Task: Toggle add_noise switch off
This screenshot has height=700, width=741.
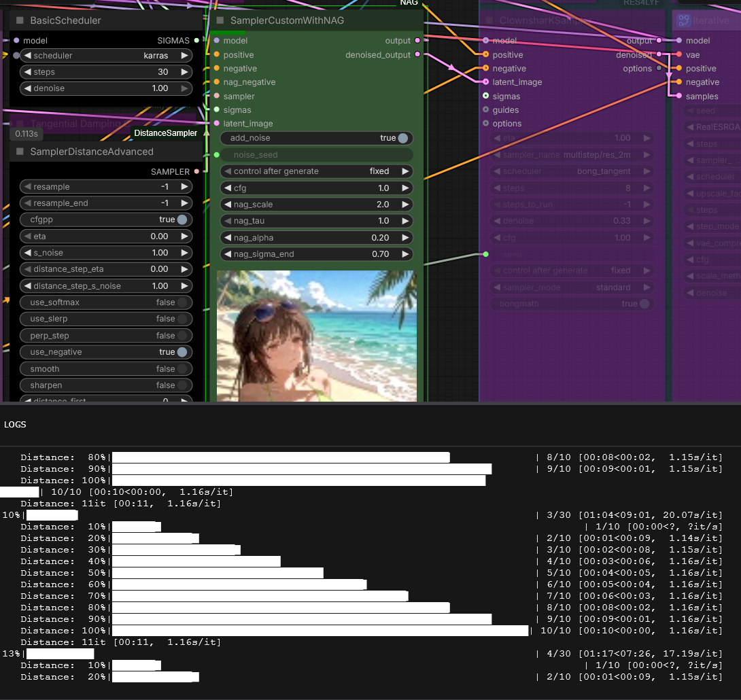Action: (x=402, y=138)
